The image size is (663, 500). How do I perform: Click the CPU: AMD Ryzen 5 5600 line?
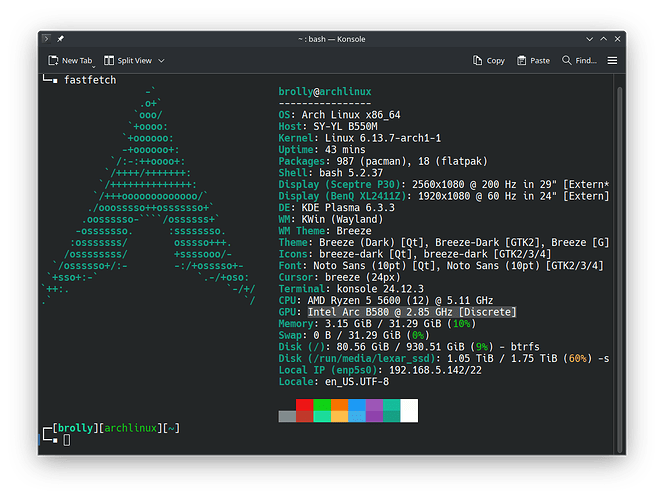(x=386, y=301)
